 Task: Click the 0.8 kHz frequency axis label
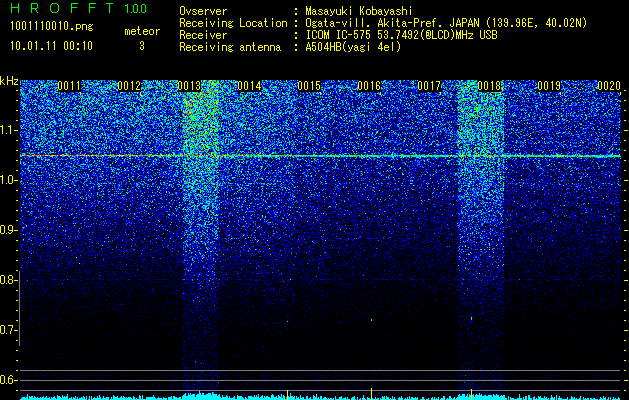pos(8,280)
